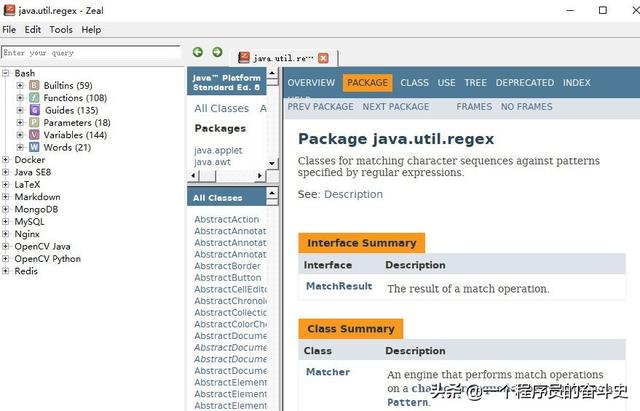
Task: Select the OpenCV Java docset row
Action: click(42, 247)
